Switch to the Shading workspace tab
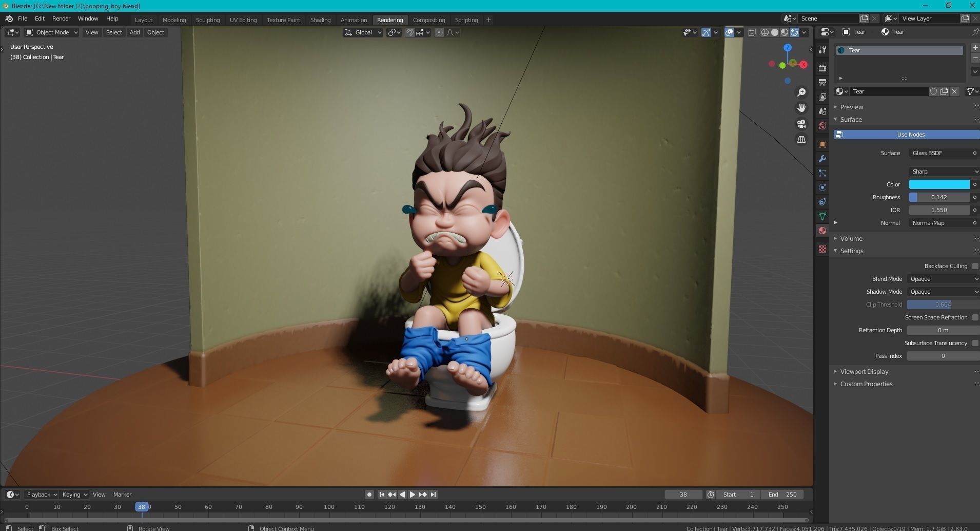 320,20
